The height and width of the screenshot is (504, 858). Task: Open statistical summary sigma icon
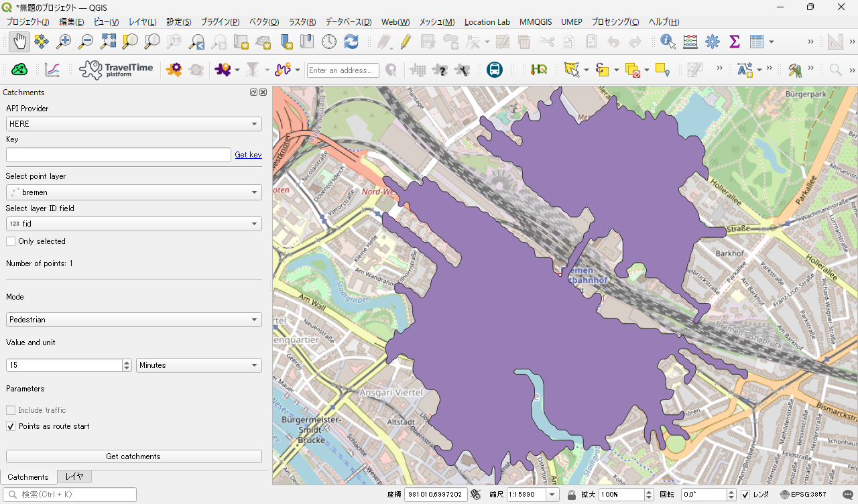(x=735, y=42)
